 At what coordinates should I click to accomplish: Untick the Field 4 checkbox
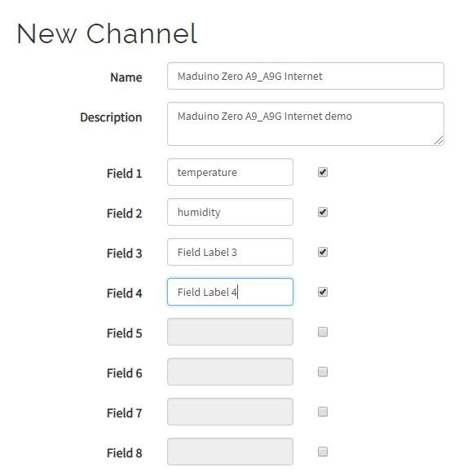323,292
